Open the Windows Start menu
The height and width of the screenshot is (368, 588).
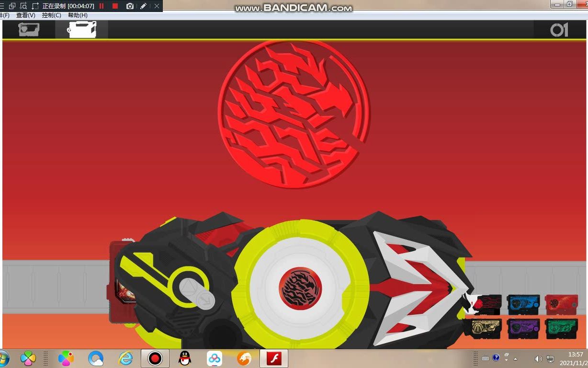[x=4, y=358]
